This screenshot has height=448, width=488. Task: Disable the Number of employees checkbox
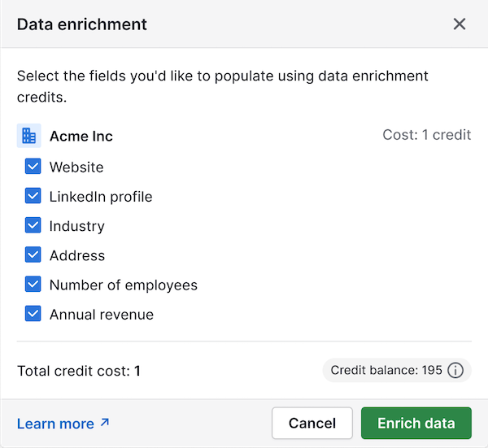[33, 285]
